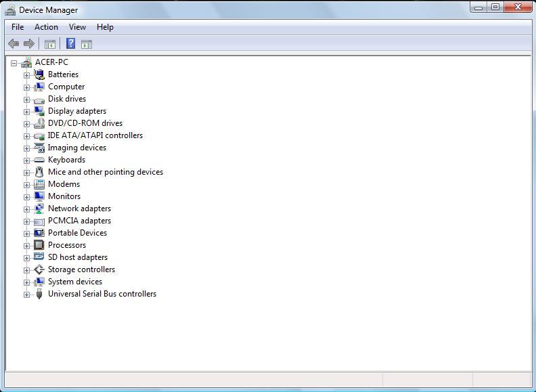The image size is (536, 392).
Task: Click the blue Help question mark icon
Action: click(x=70, y=44)
